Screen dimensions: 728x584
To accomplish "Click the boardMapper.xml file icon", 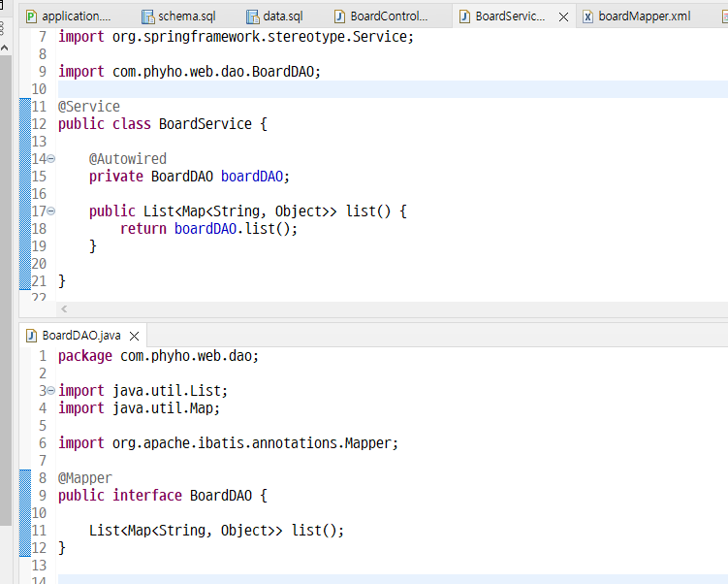I will click(587, 17).
